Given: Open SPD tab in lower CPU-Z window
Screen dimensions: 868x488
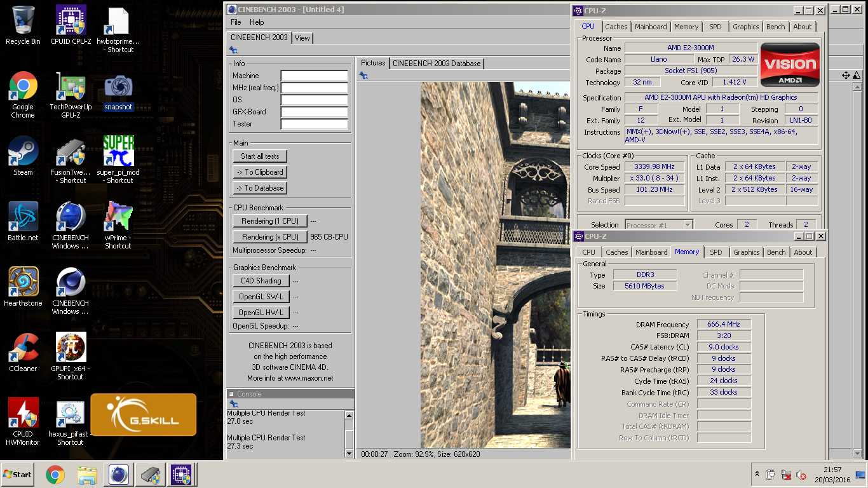Looking at the screenshot, I should pos(716,252).
